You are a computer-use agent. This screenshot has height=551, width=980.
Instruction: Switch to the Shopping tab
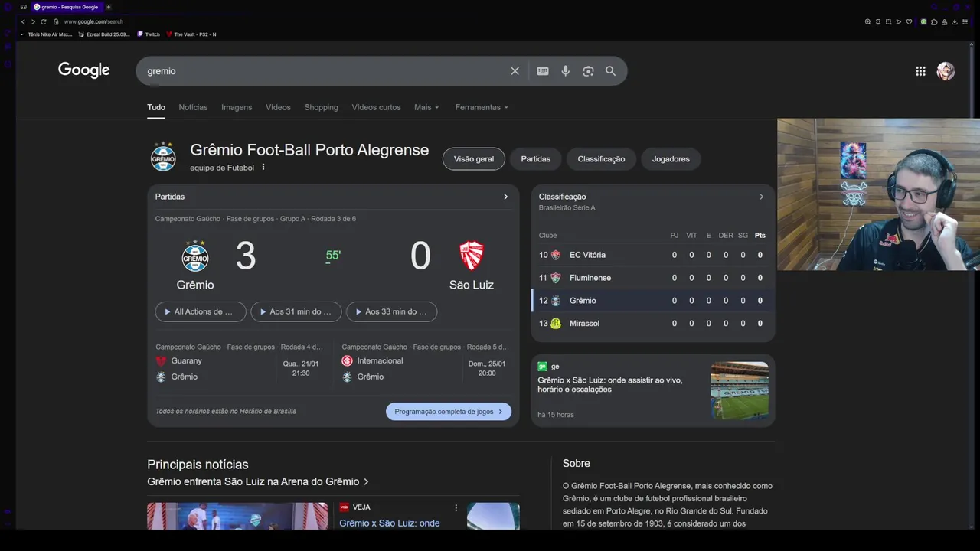[321, 107]
